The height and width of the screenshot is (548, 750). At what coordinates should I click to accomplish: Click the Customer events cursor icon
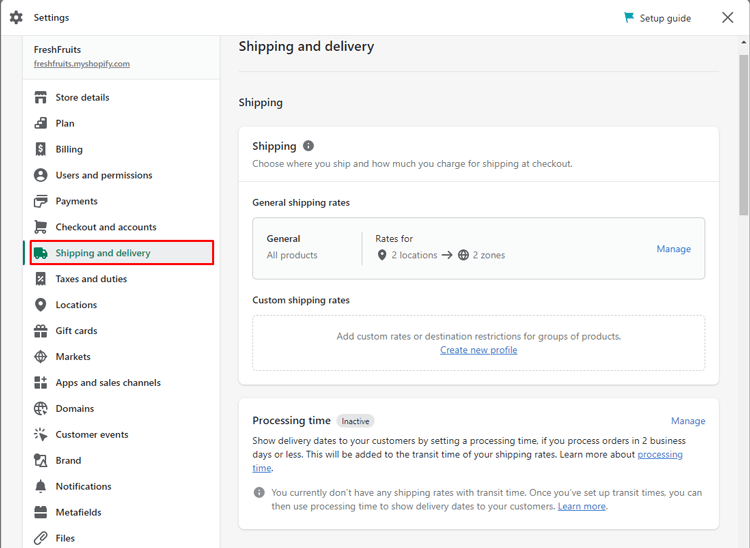[x=41, y=434]
